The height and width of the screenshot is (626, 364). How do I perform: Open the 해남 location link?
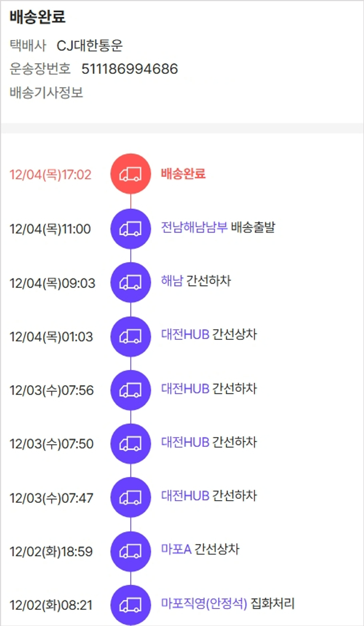pos(171,281)
